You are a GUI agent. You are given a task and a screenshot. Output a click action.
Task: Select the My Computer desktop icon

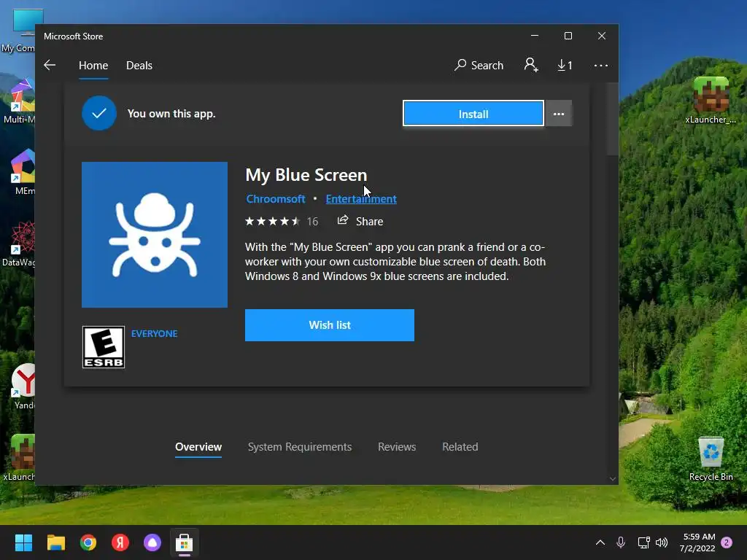[19, 31]
